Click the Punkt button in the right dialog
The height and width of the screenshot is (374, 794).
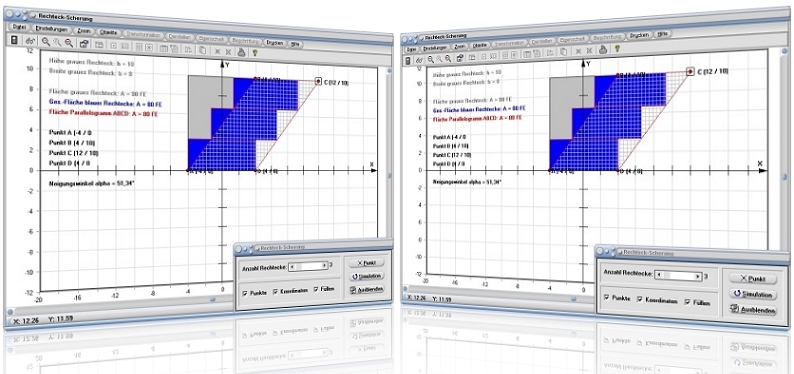pyautogui.click(x=752, y=278)
